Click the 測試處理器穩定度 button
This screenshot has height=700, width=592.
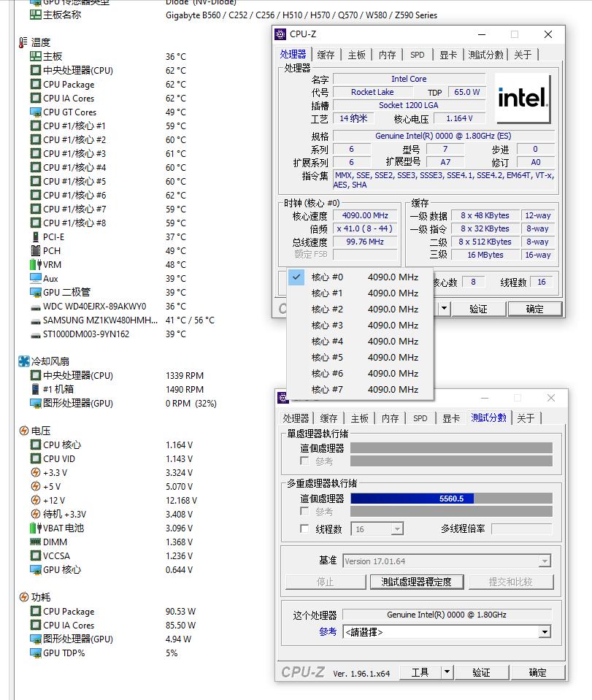click(417, 582)
